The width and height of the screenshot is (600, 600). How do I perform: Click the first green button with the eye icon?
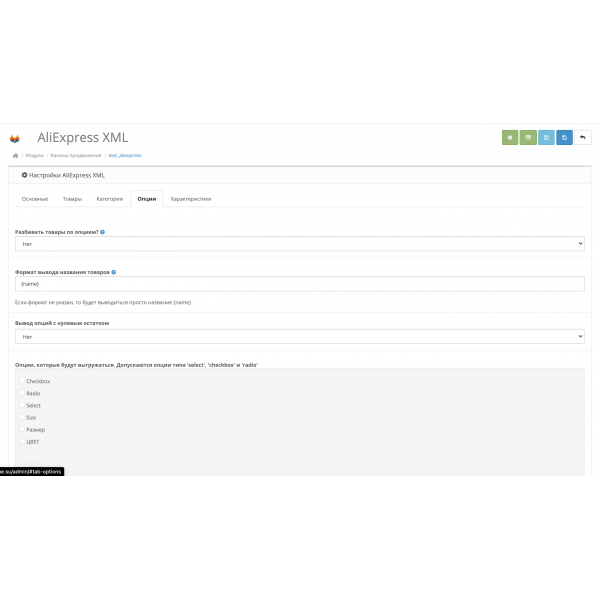[x=510, y=137]
